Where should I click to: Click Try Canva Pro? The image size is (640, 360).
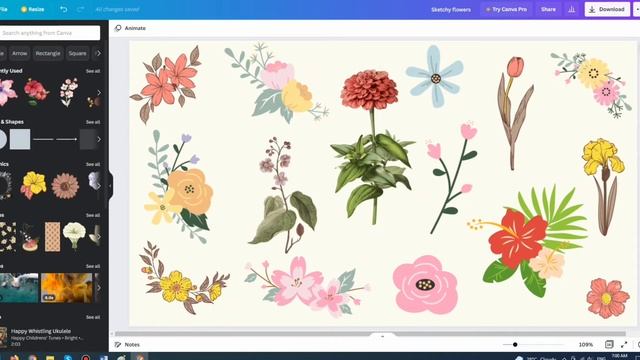(506, 9)
